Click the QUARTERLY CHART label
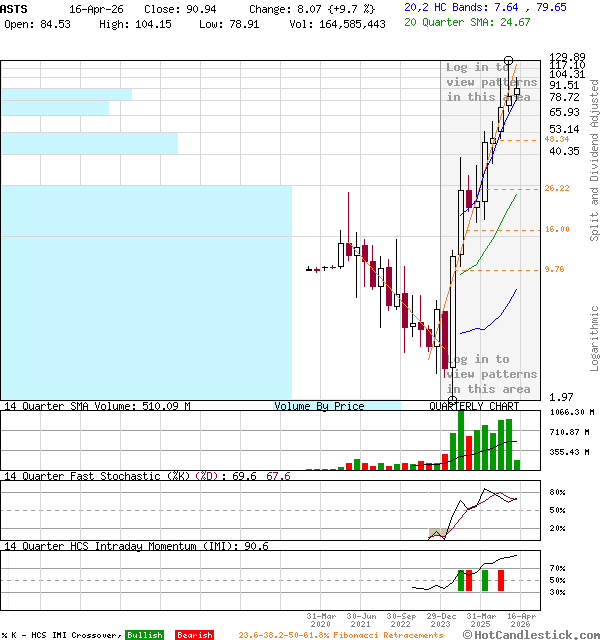The height and width of the screenshot is (640, 600). click(x=474, y=406)
